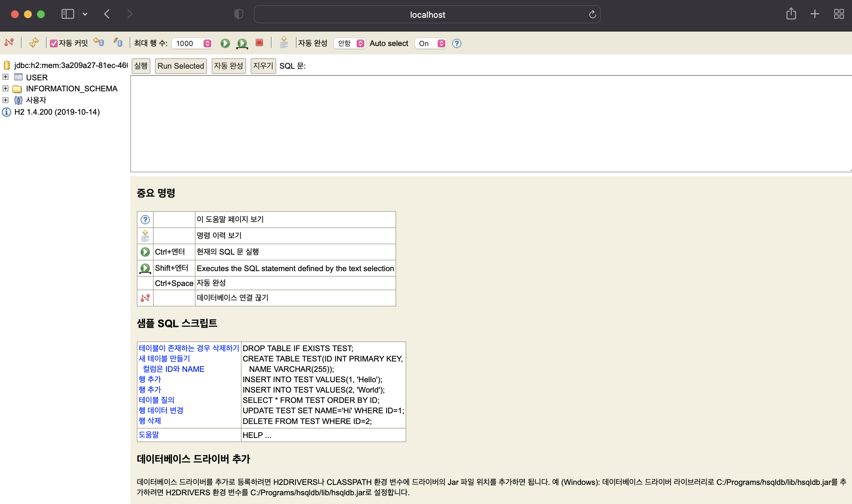Click the 새 테이블 만들기 sample link
This screenshot has height=504, width=852.
point(164,359)
